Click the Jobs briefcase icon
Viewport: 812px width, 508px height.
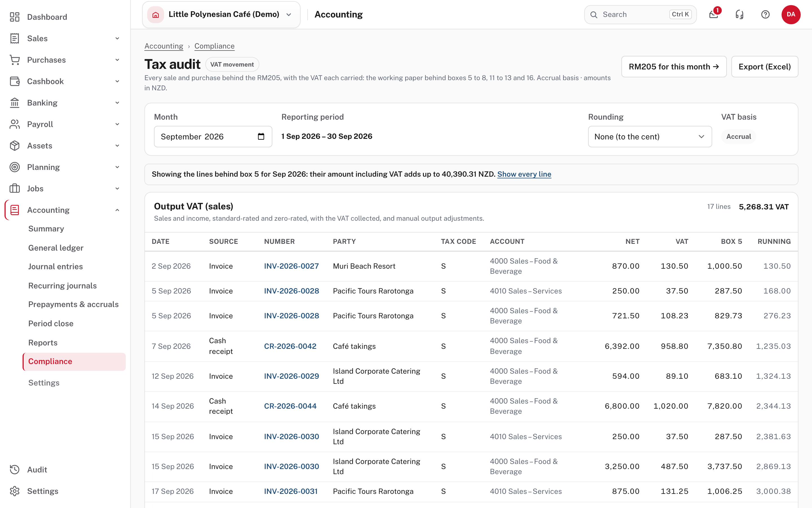[x=14, y=189]
